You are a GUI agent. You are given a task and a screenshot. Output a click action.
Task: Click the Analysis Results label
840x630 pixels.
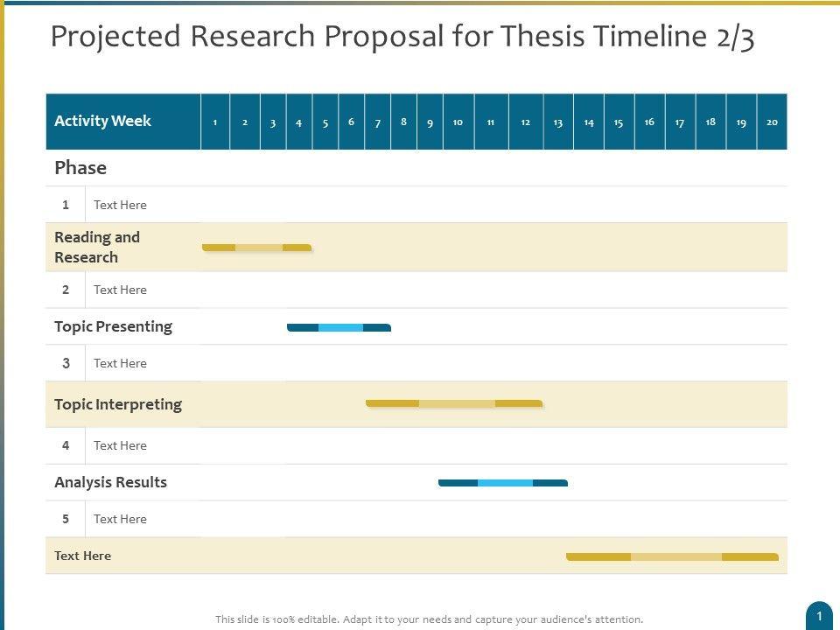tap(110, 482)
